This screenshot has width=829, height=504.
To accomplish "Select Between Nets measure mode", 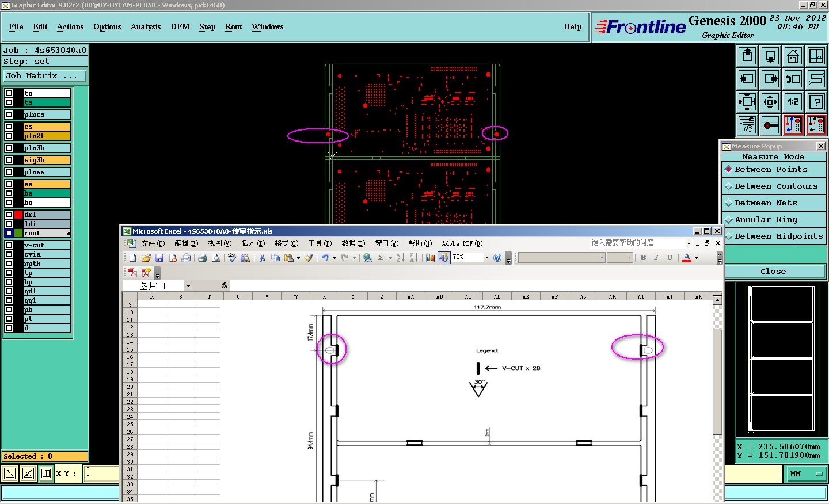I will coord(773,203).
